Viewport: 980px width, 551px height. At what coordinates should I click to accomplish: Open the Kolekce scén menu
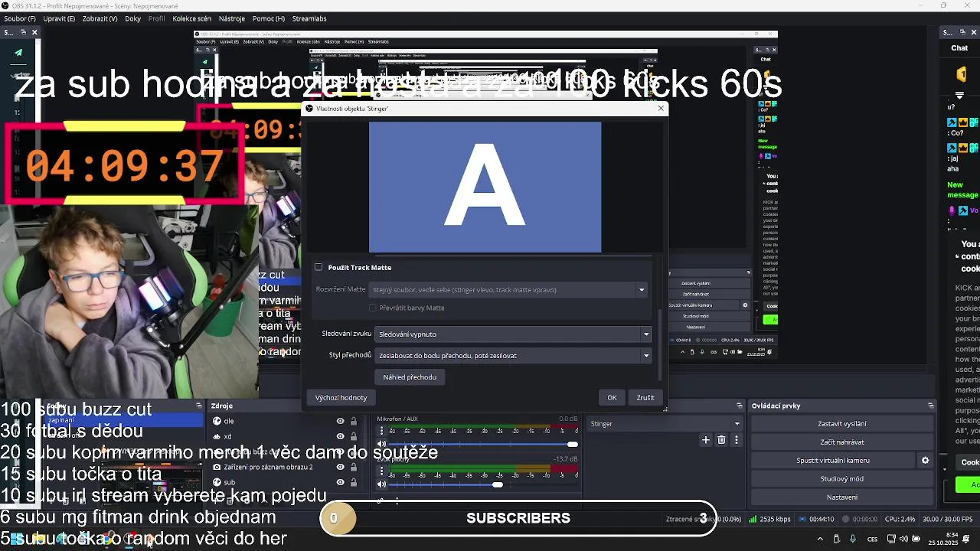[x=192, y=18]
